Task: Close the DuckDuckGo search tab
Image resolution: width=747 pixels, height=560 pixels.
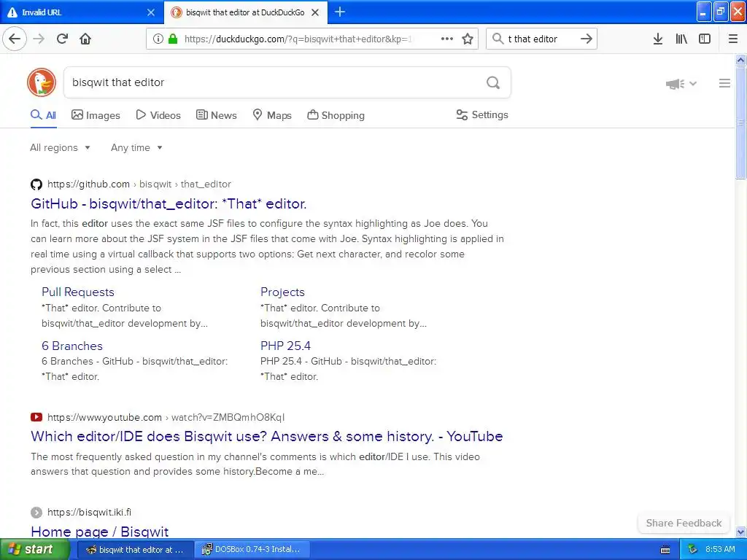Action: click(315, 12)
